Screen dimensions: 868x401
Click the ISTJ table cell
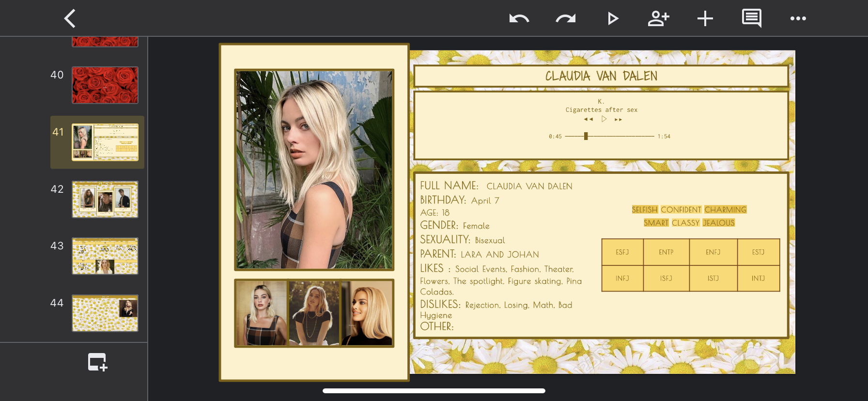713,278
